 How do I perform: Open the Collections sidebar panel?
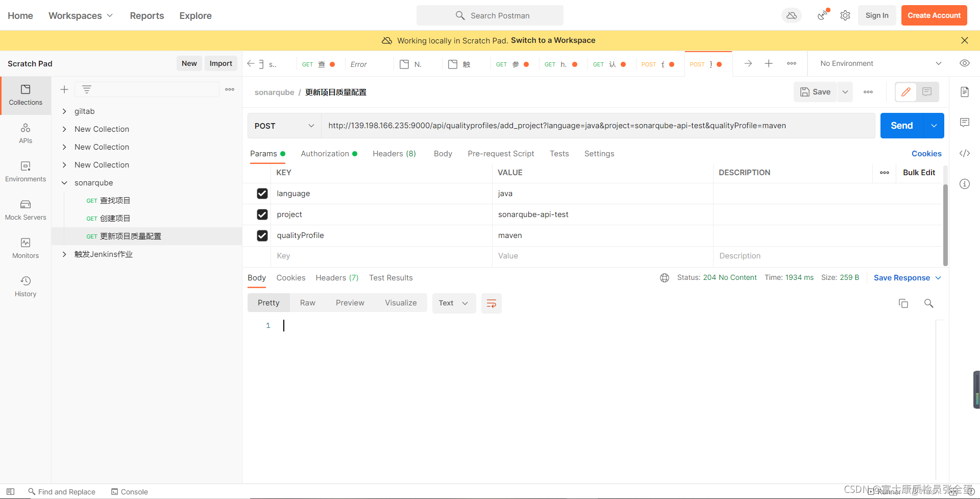pyautogui.click(x=26, y=96)
